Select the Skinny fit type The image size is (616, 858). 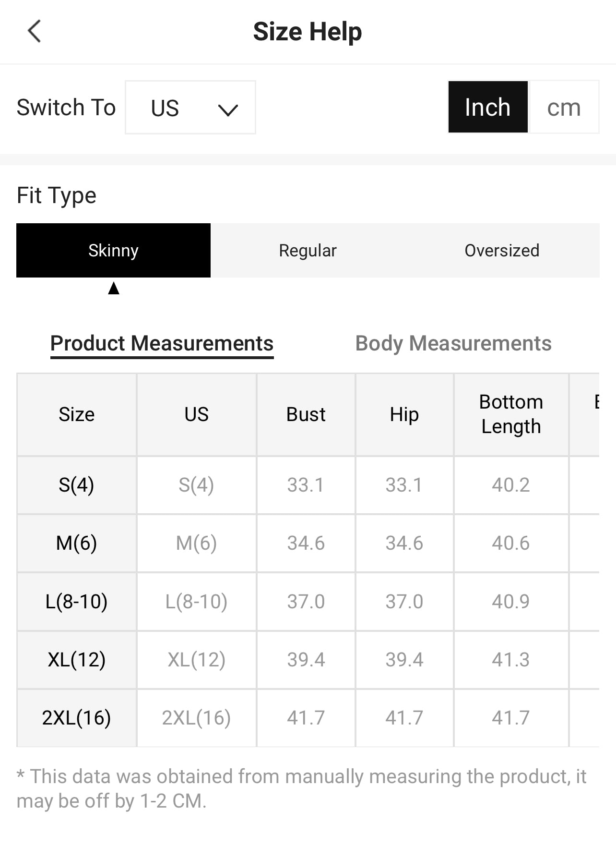coord(113,250)
